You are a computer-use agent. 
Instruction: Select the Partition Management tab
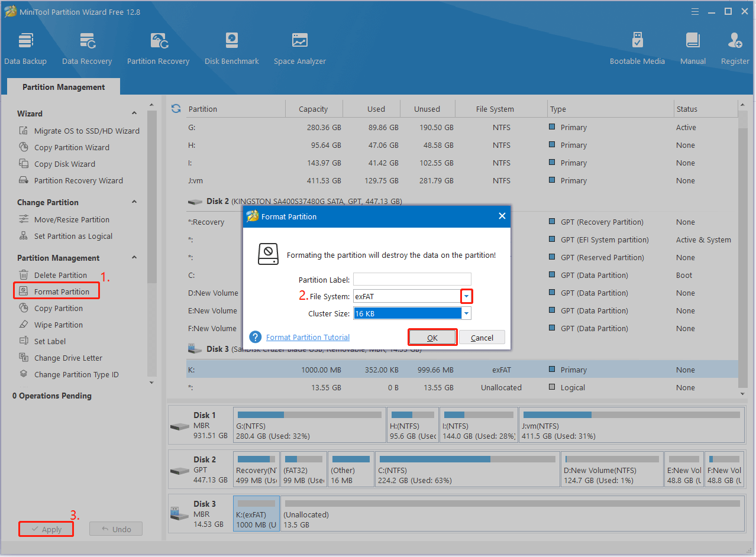(x=63, y=87)
